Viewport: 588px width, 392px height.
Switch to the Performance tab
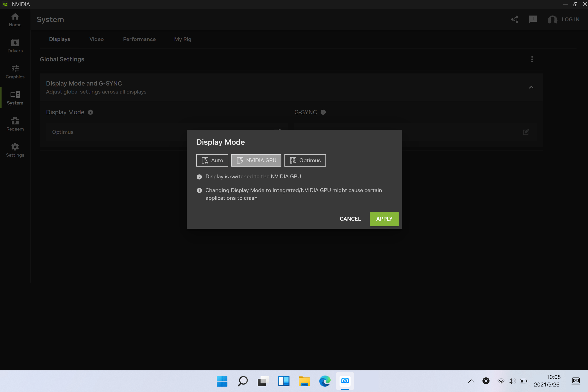pos(139,39)
